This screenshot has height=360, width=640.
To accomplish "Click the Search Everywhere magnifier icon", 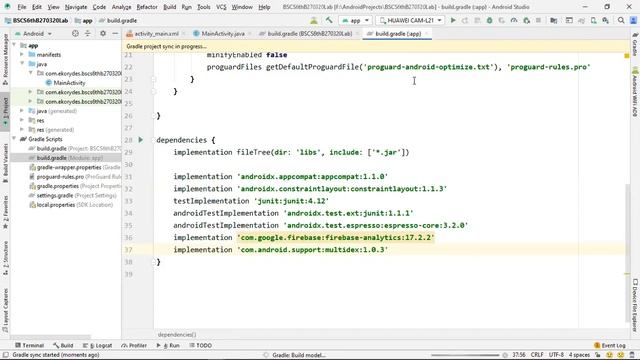I will (x=621, y=20).
